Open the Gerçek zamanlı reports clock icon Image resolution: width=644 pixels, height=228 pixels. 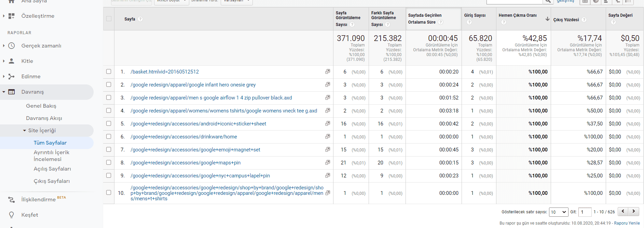(12, 46)
